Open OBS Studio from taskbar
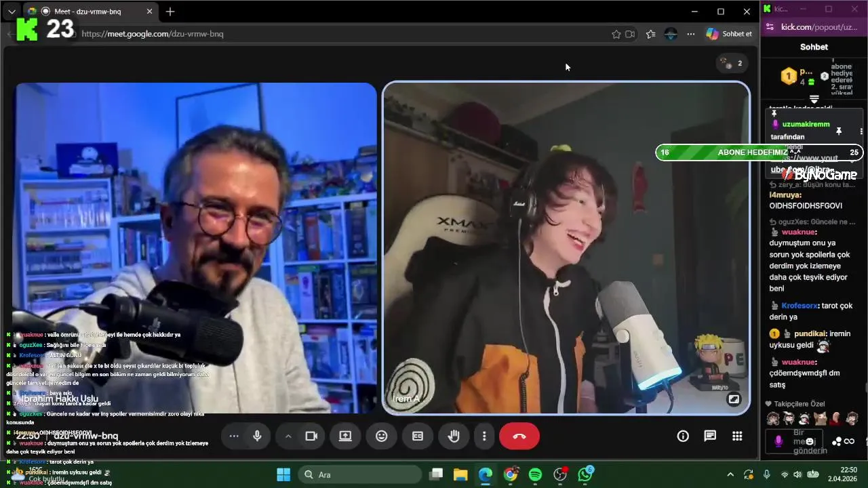868x488 pixels. [x=560, y=474]
